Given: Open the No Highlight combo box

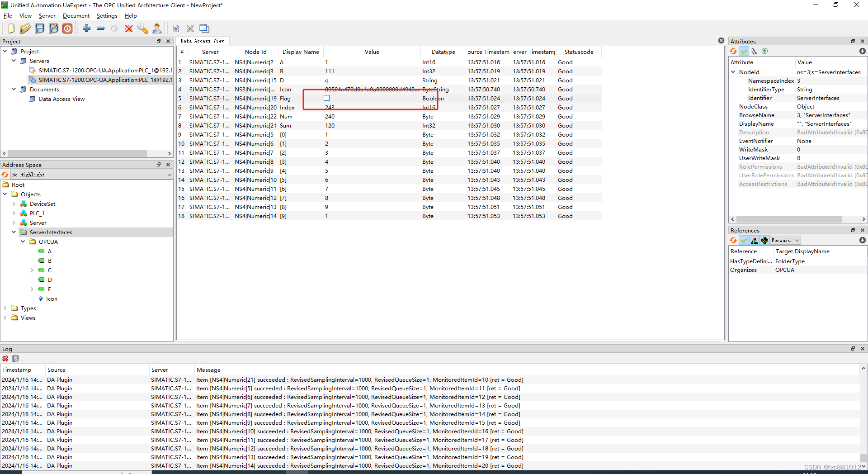Looking at the screenshot, I should point(92,175).
